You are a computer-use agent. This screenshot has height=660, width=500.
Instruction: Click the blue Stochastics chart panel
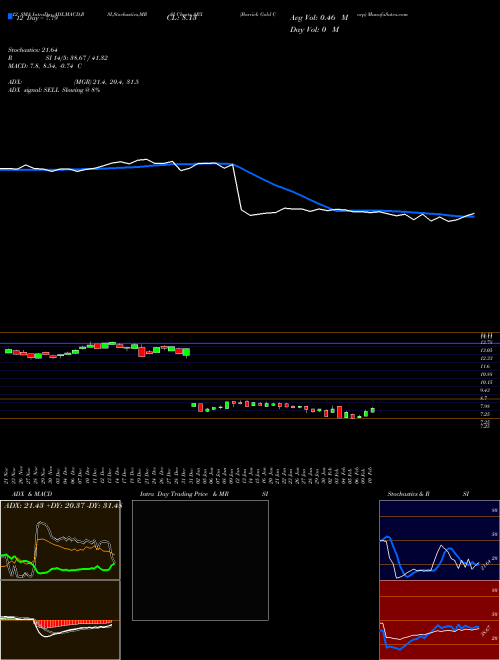pyautogui.click(x=439, y=540)
